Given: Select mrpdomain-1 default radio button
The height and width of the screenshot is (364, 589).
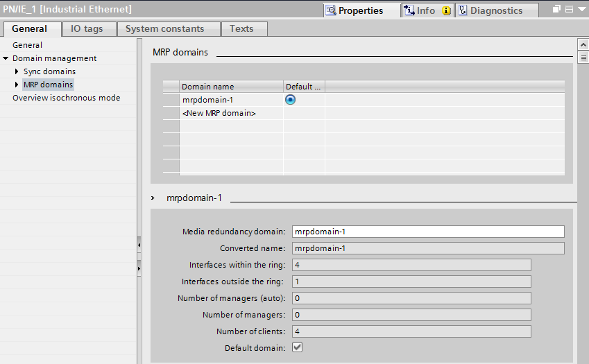Looking at the screenshot, I should coord(291,100).
